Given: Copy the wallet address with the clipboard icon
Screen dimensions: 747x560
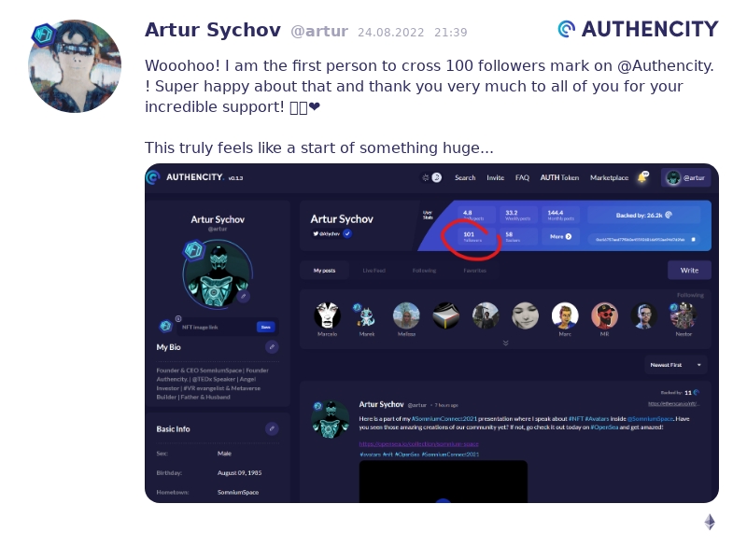Looking at the screenshot, I should click(x=693, y=239).
